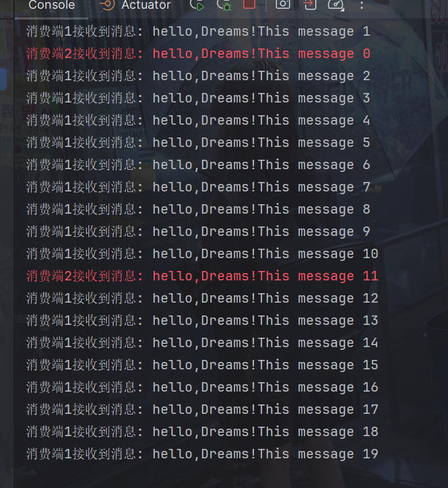Viewport: 448px width, 488px height.
Task: Click the console line for message 1
Action: click(198, 32)
